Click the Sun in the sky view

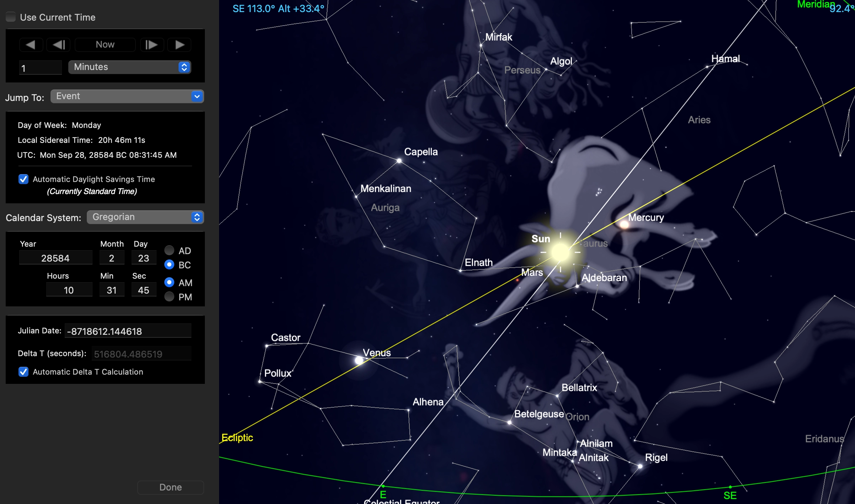tap(560, 252)
